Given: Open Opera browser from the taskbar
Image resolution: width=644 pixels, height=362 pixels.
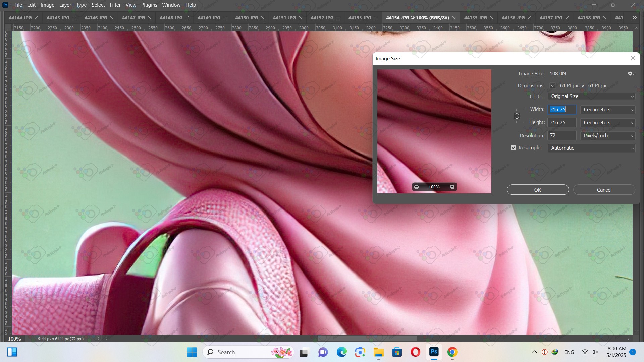Looking at the screenshot, I should pyautogui.click(x=415, y=352).
